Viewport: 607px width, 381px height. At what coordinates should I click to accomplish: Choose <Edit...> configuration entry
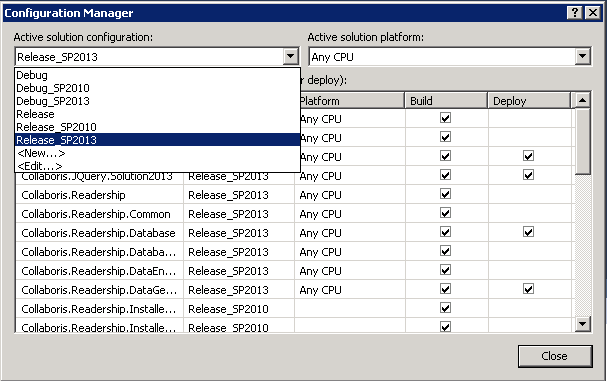pyautogui.click(x=157, y=166)
